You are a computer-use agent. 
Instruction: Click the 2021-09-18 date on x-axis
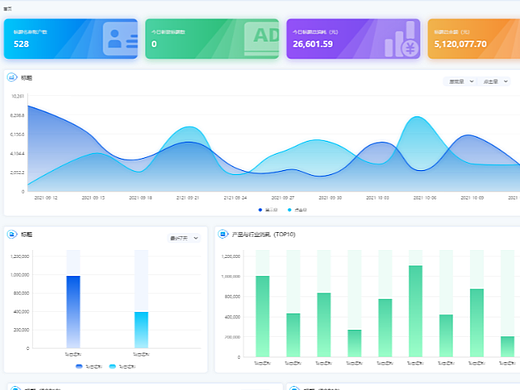(x=141, y=198)
